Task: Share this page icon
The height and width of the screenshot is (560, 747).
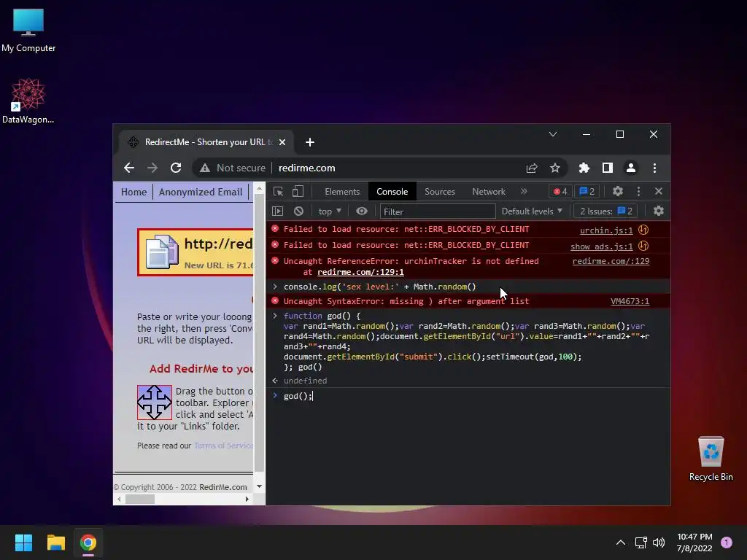Action: point(532,168)
